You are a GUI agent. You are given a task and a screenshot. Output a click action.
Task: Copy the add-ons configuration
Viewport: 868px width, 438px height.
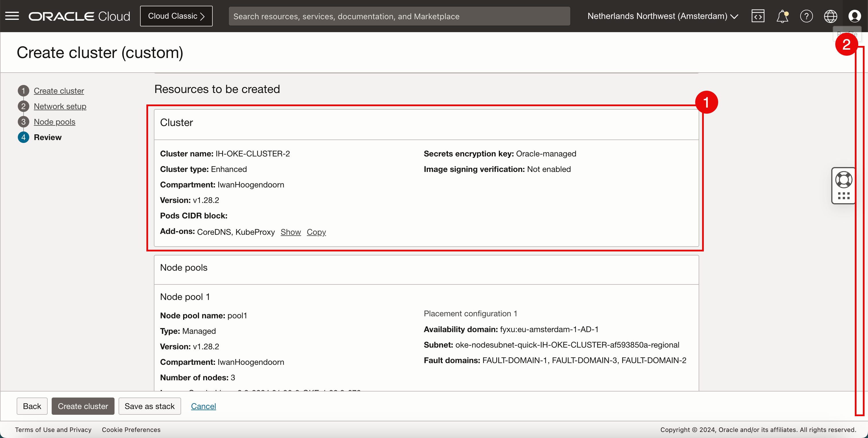316,232
